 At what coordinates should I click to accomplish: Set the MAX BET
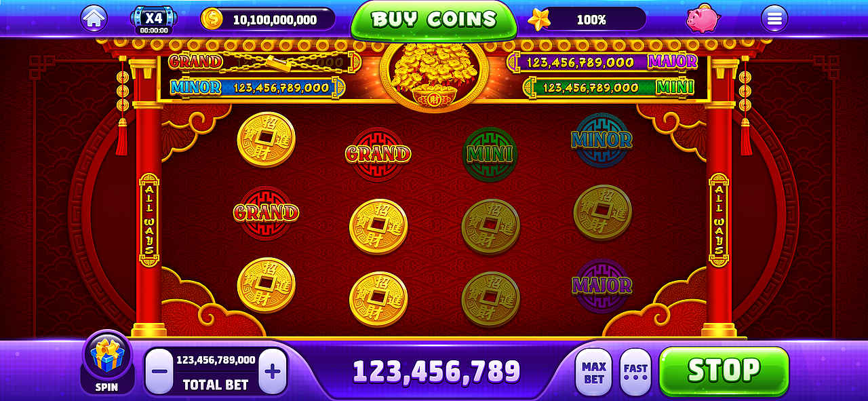(594, 372)
